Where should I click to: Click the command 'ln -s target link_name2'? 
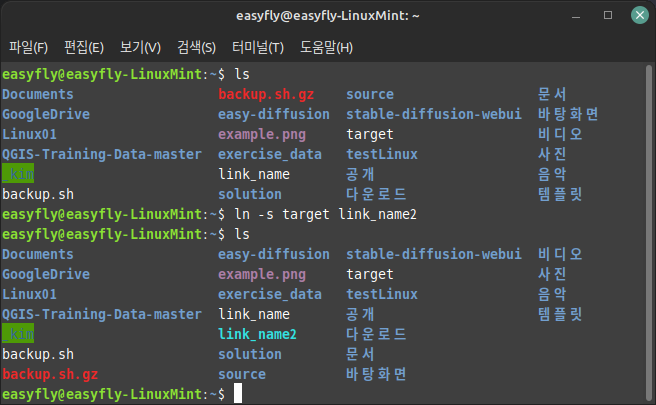(325, 214)
